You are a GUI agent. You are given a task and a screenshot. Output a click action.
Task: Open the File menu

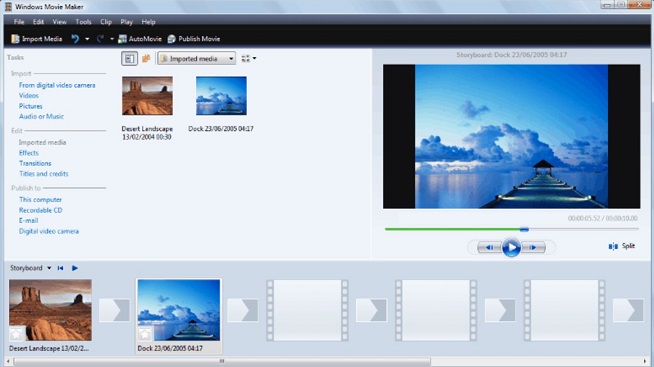click(19, 22)
